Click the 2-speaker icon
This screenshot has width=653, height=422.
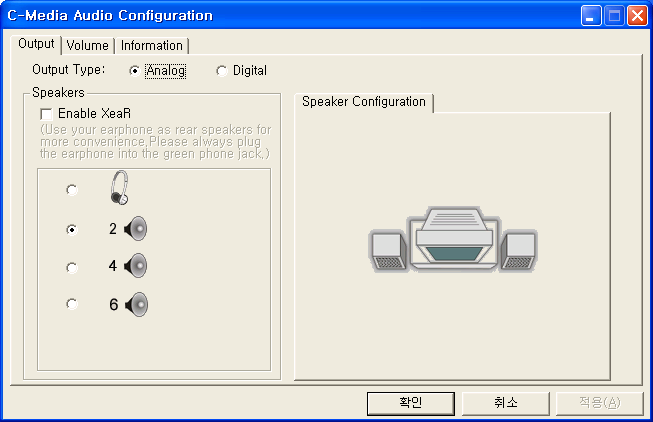pyautogui.click(x=136, y=229)
